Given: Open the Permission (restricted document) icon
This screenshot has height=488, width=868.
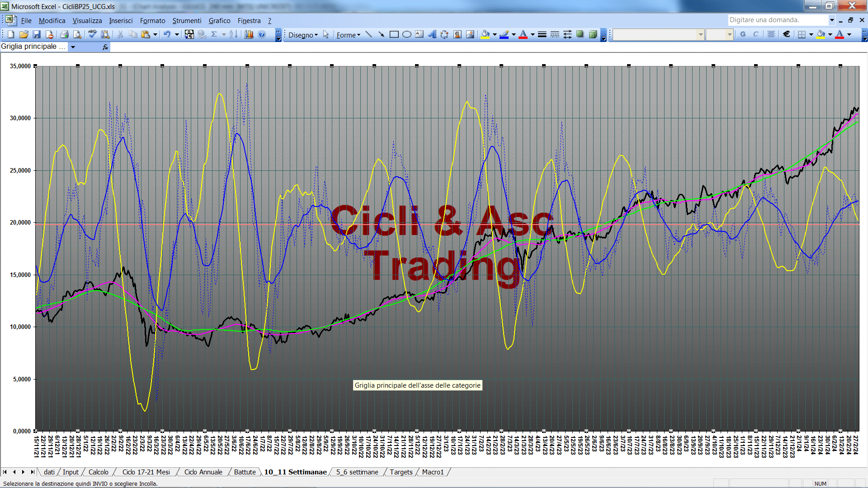Looking at the screenshot, I should [49, 34].
